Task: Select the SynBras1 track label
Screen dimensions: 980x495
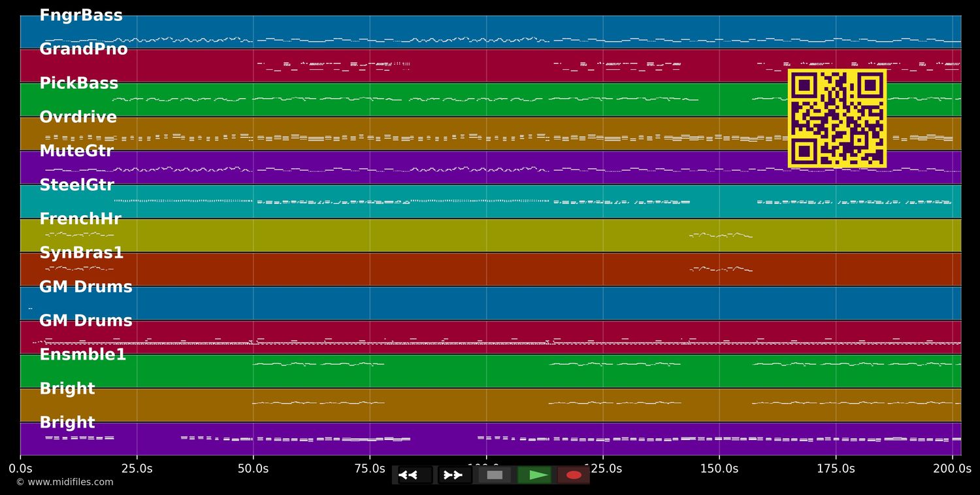Action: pos(82,253)
